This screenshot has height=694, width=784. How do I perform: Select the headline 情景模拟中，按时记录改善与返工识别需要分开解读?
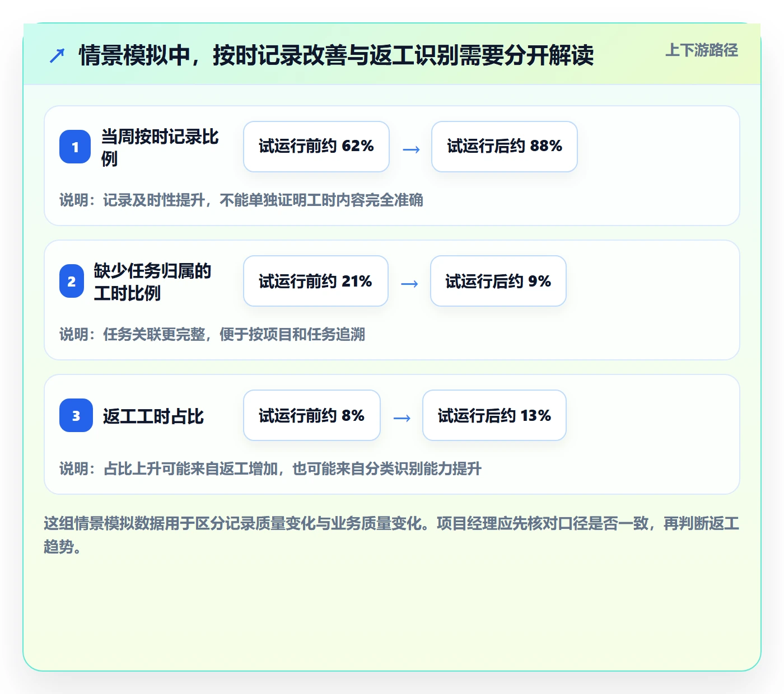(x=336, y=55)
